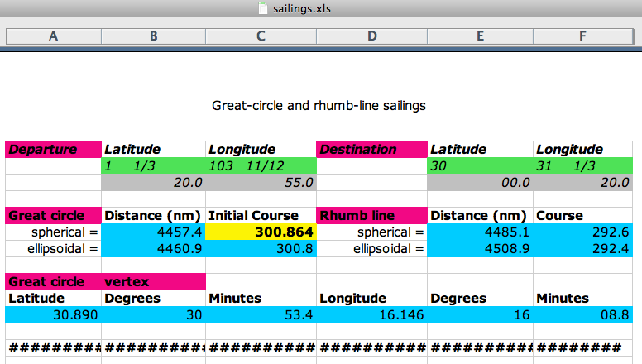
Task: Select the column A header
Action: point(53,36)
